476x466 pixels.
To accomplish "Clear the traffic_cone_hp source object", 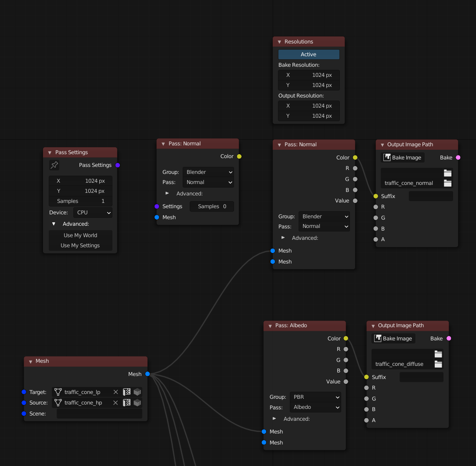I will click(115, 403).
